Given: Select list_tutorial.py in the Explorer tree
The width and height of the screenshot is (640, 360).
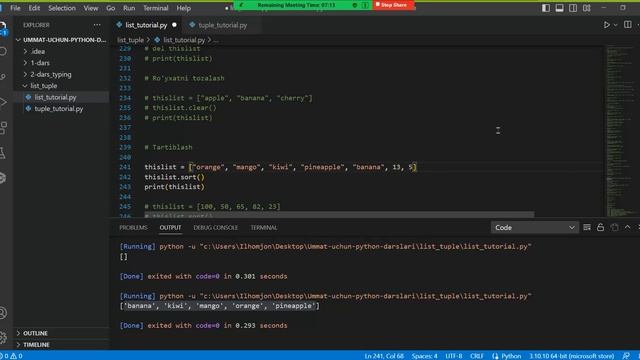Looking at the screenshot, I should pyautogui.click(x=56, y=97).
